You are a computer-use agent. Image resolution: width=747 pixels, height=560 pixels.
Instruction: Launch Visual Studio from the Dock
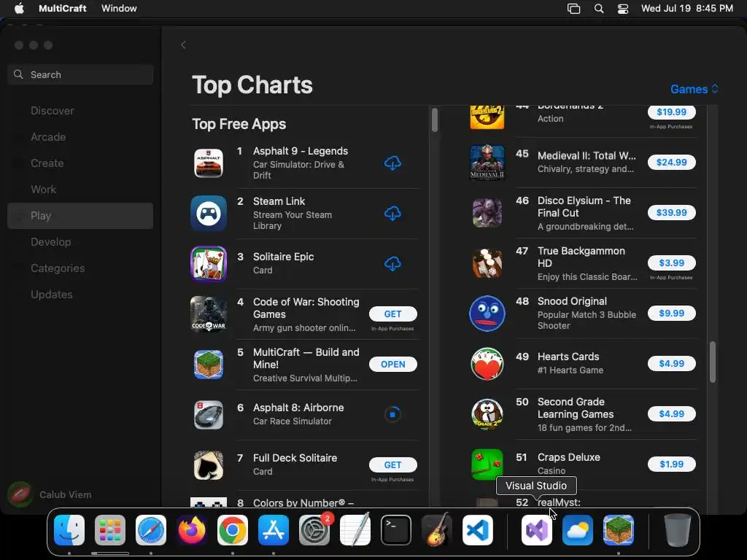537,530
